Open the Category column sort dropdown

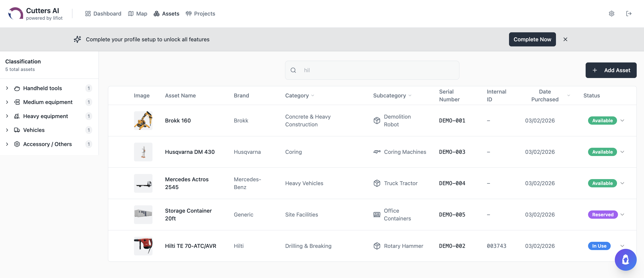[313, 96]
